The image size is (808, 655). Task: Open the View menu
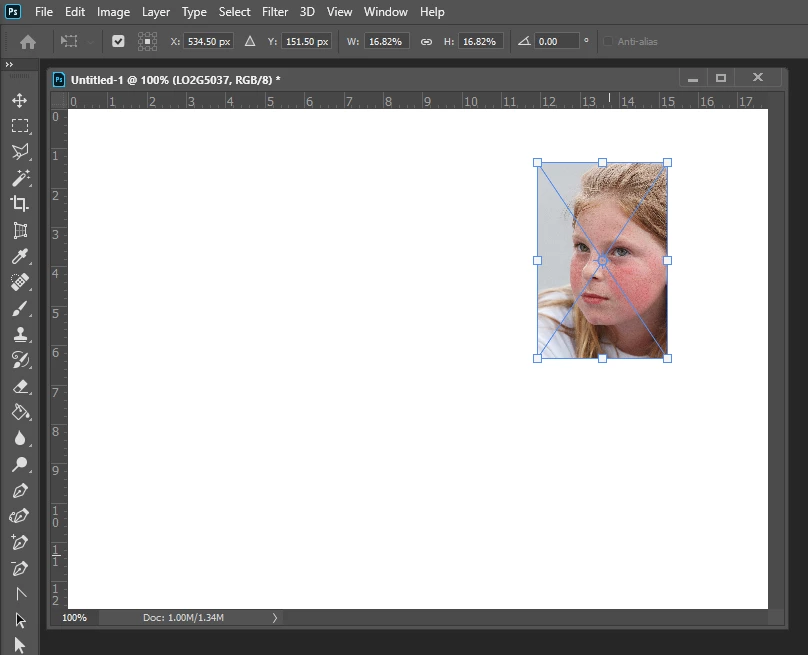[x=339, y=11]
